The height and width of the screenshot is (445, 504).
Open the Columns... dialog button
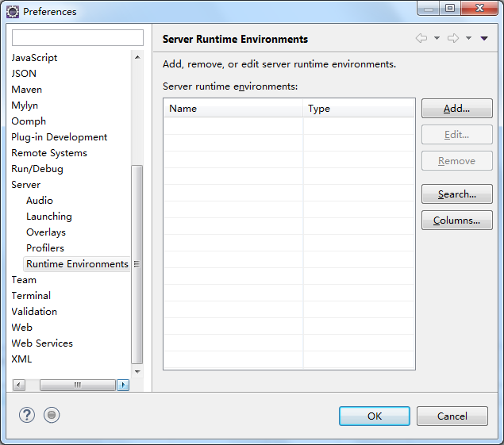pyautogui.click(x=456, y=221)
